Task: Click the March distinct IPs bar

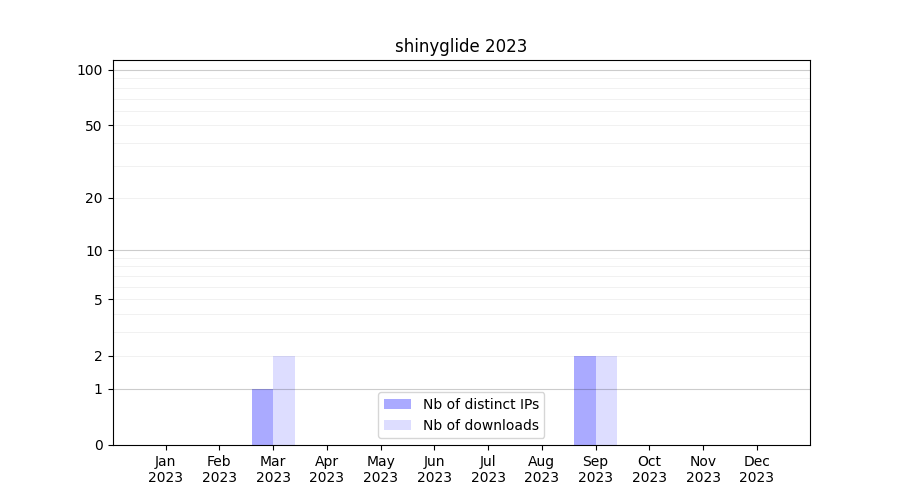Action: point(262,417)
